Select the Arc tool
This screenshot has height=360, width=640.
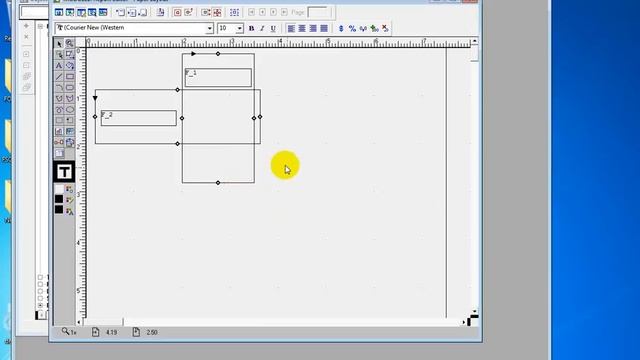point(59,87)
